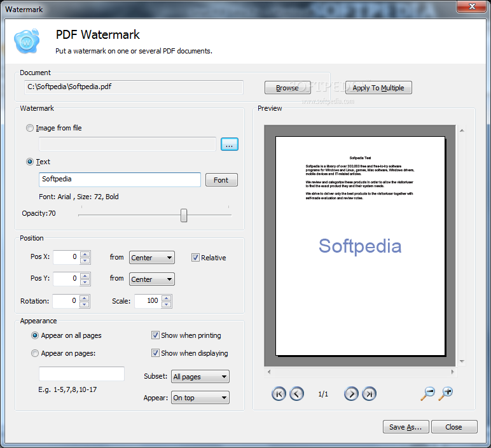
Task: Decrease Scale value with down arrow
Action: pos(167,305)
